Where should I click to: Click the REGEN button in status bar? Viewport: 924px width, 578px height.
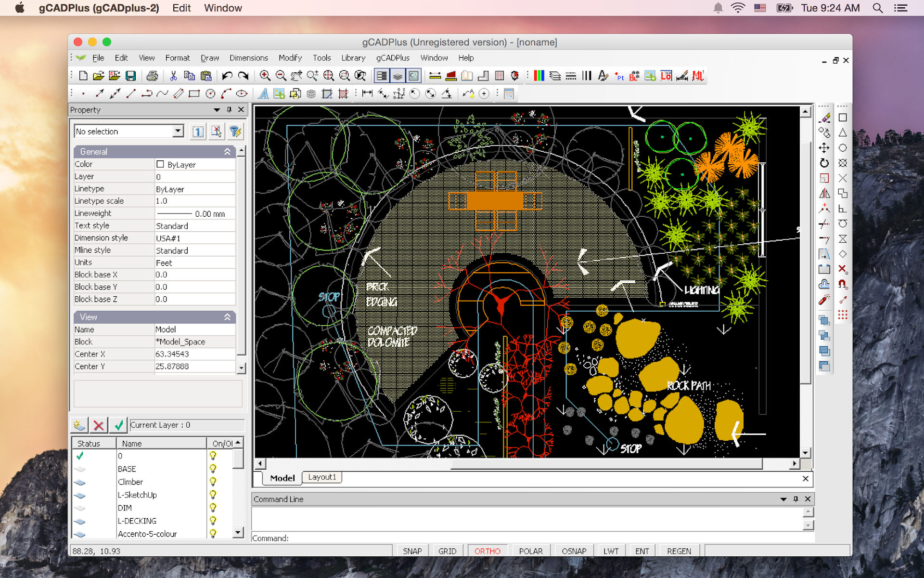pyautogui.click(x=679, y=551)
